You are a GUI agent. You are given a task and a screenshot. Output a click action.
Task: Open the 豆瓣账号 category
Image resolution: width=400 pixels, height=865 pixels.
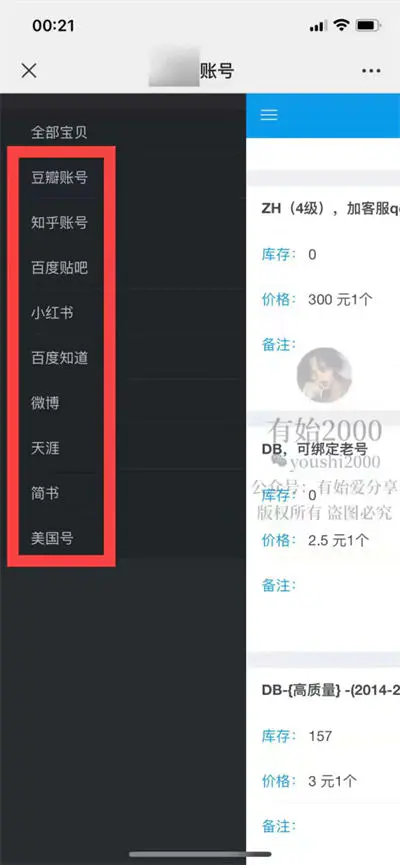59,178
